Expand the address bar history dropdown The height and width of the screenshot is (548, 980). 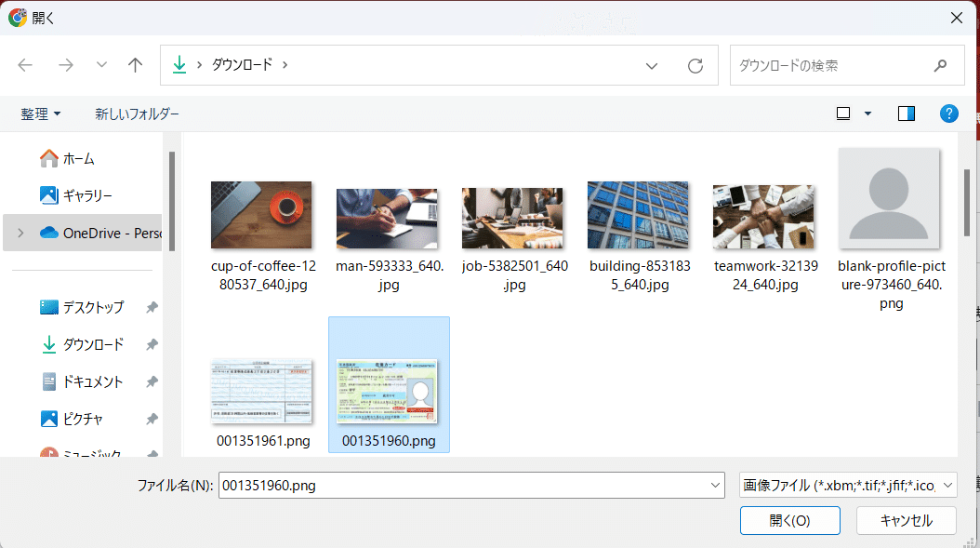click(x=653, y=65)
